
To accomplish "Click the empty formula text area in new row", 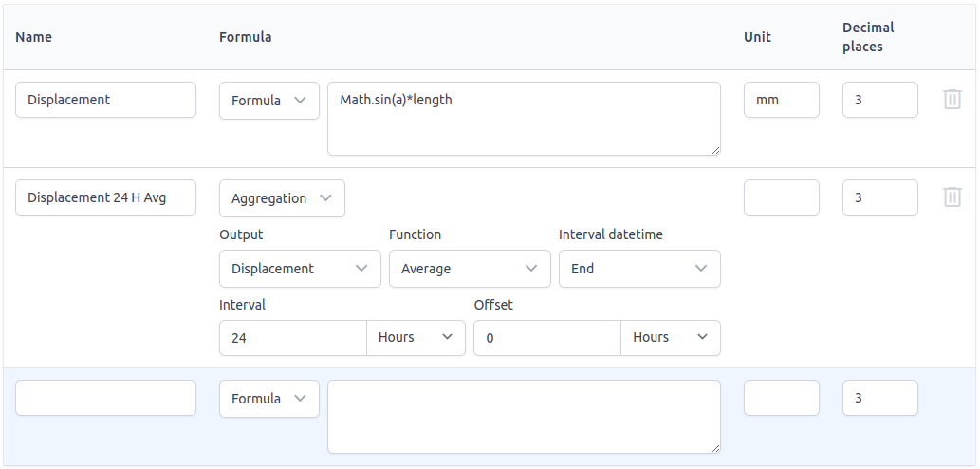I will point(524,417).
